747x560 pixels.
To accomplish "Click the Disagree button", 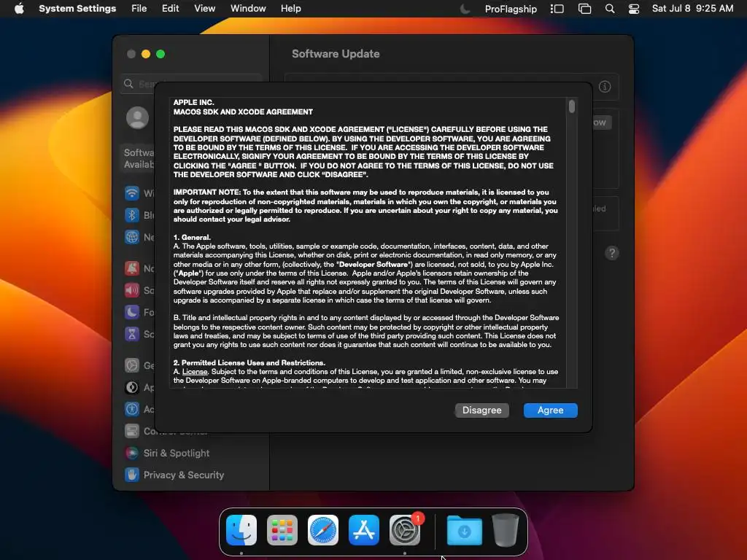I will click(x=481, y=410).
